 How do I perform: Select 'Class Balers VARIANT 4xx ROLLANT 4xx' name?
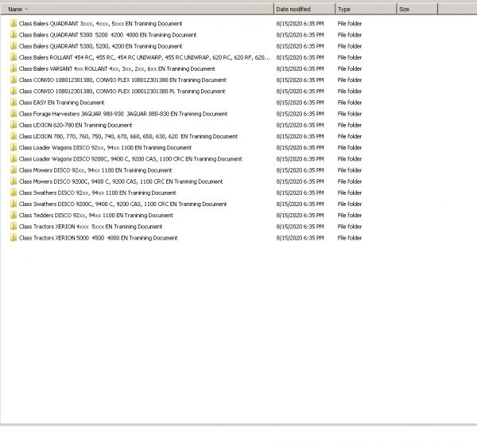click(117, 68)
